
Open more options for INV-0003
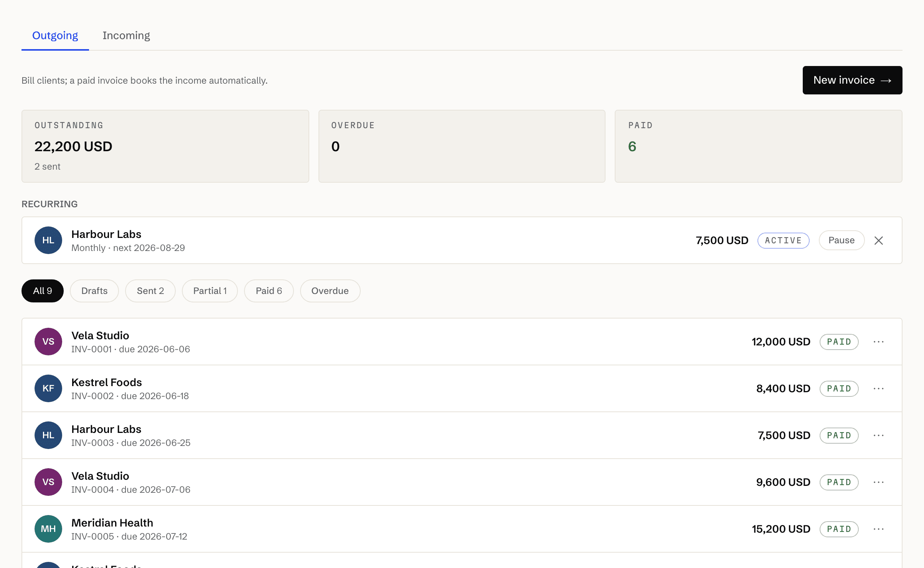(x=879, y=435)
